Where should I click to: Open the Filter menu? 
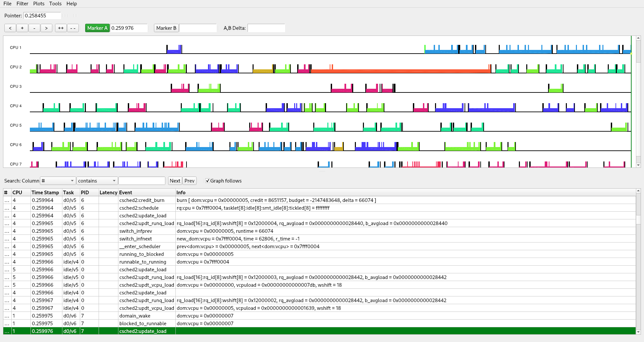coord(22,4)
